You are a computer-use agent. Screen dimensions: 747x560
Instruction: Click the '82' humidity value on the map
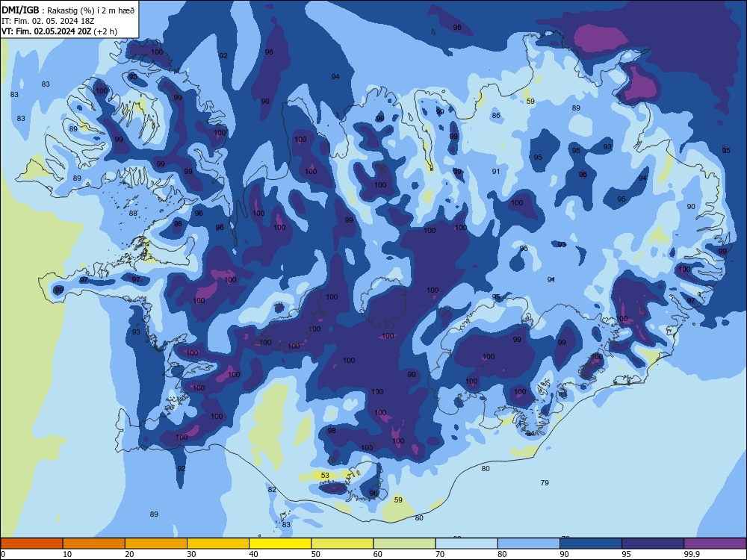tap(272, 490)
